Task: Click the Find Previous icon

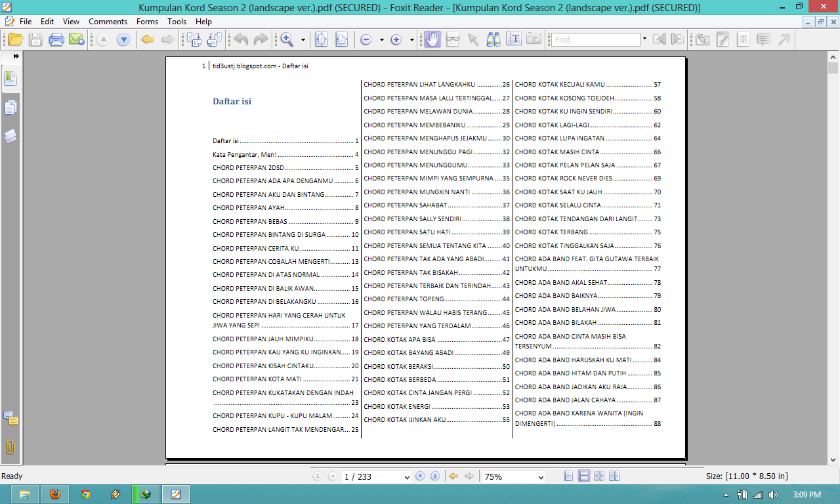Action: pyautogui.click(x=660, y=40)
